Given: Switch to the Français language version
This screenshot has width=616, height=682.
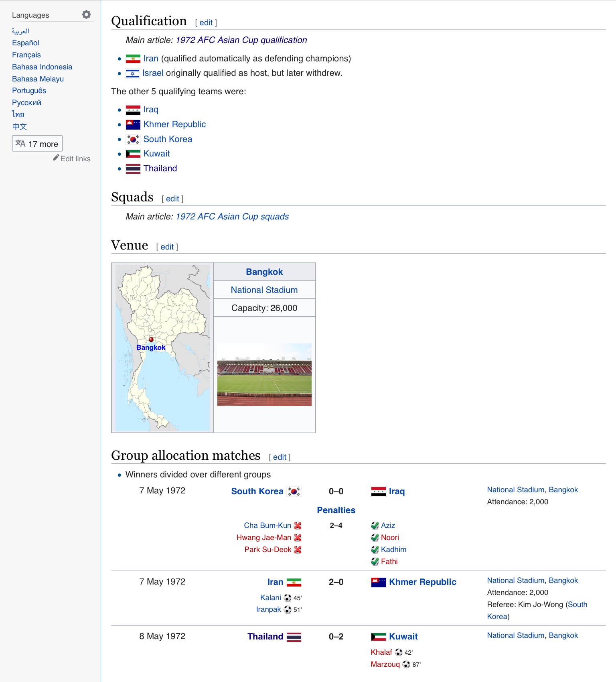Looking at the screenshot, I should [x=26, y=55].
